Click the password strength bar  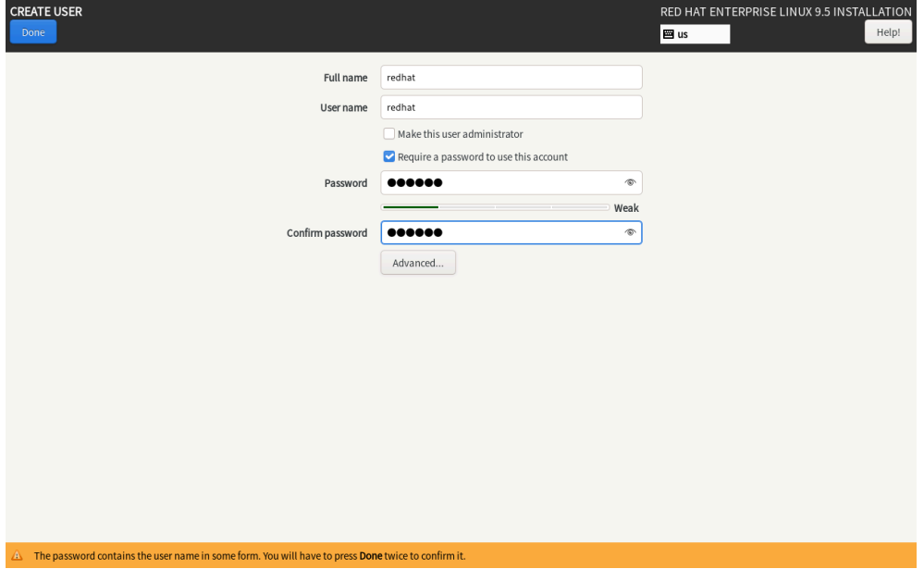495,207
